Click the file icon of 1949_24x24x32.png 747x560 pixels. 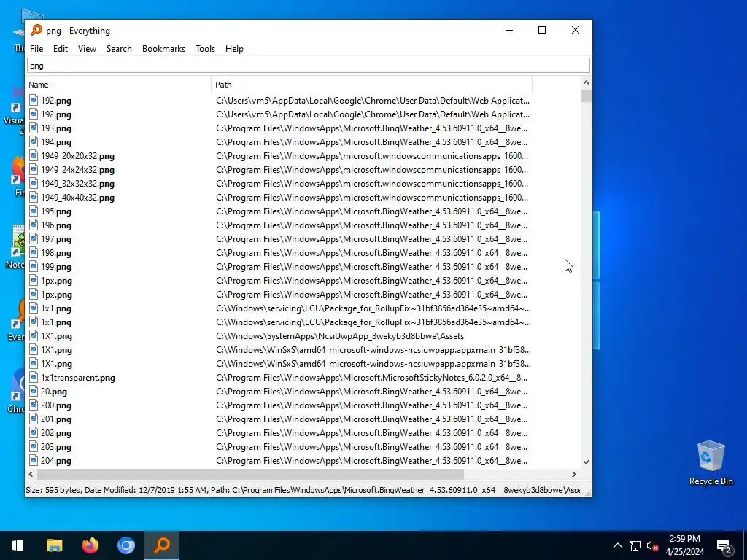[x=34, y=169]
